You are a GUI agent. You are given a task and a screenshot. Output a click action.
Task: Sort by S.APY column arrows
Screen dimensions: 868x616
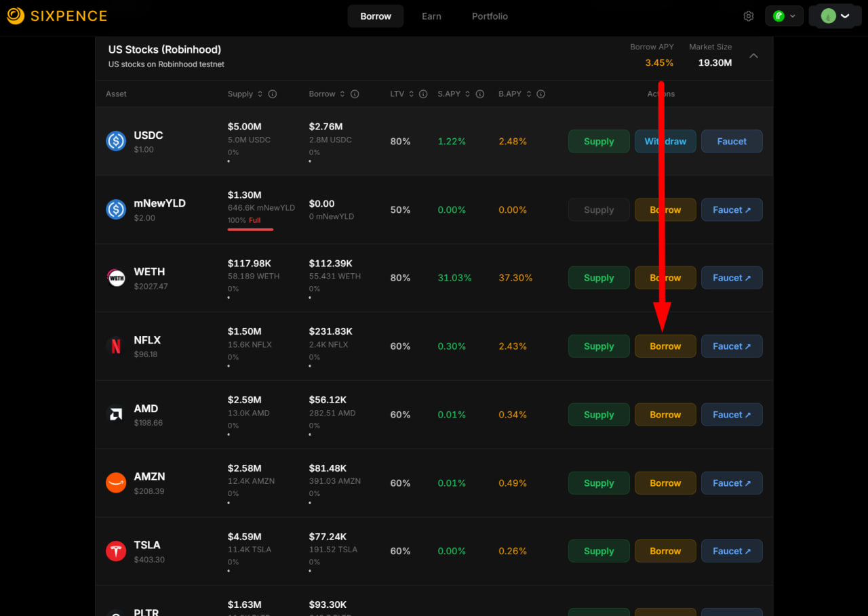pyautogui.click(x=468, y=94)
